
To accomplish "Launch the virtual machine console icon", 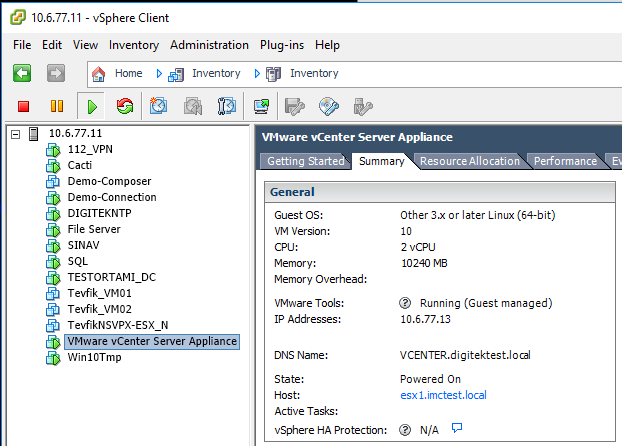I will (261, 106).
